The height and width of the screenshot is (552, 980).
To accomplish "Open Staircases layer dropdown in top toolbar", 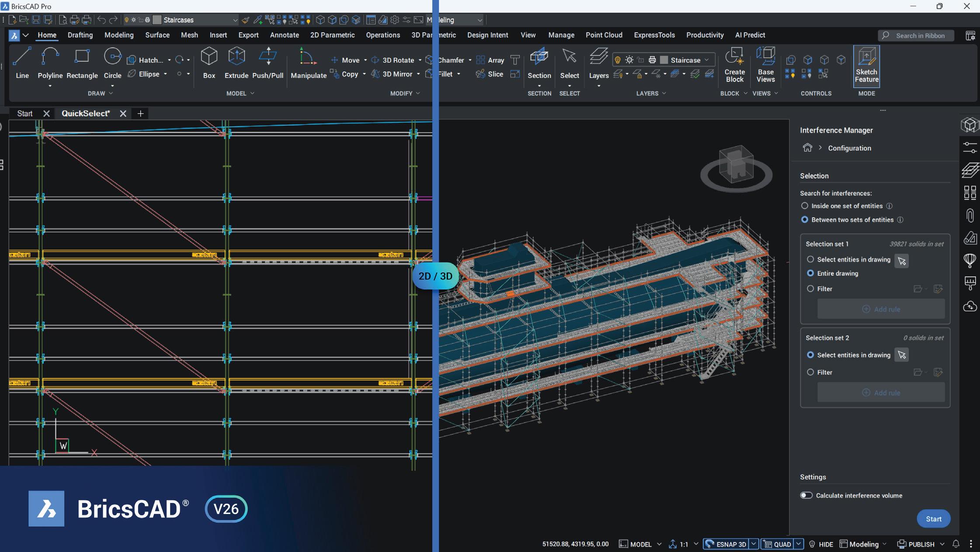I will (x=235, y=20).
